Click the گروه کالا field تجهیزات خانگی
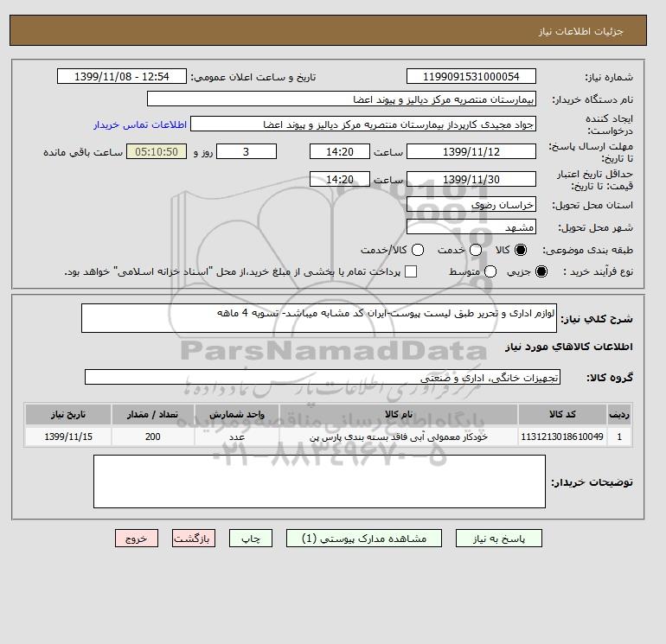 [323, 377]
